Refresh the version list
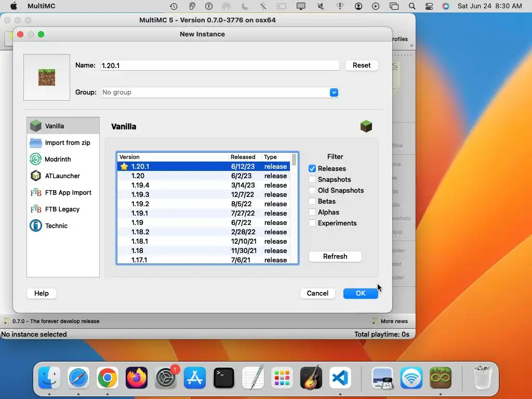Screen dimensions: 532x399 tap(335, 257)
